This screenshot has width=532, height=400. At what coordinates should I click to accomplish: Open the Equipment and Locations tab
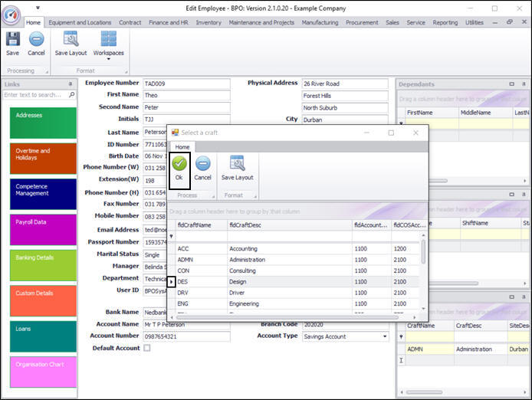pos(80,22)
